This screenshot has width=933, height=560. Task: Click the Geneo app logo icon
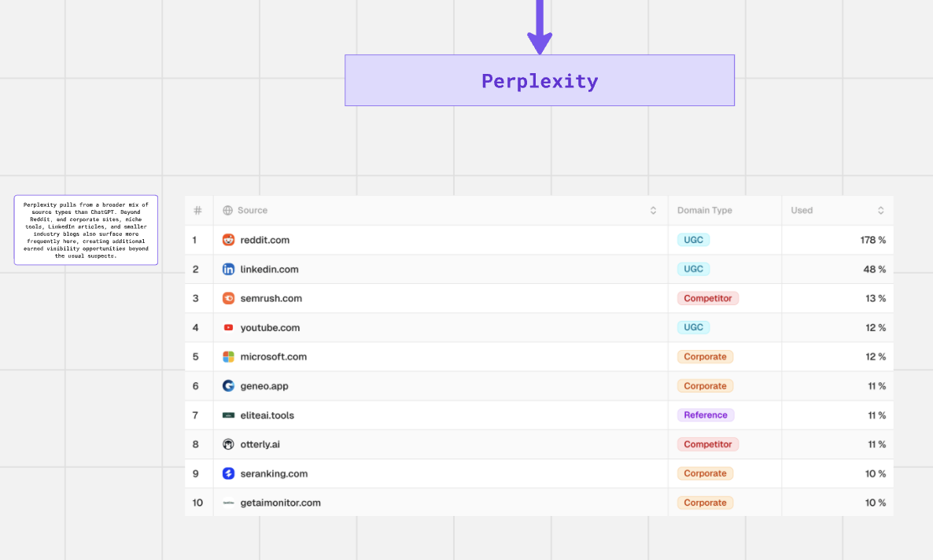(x=228, y=386)
